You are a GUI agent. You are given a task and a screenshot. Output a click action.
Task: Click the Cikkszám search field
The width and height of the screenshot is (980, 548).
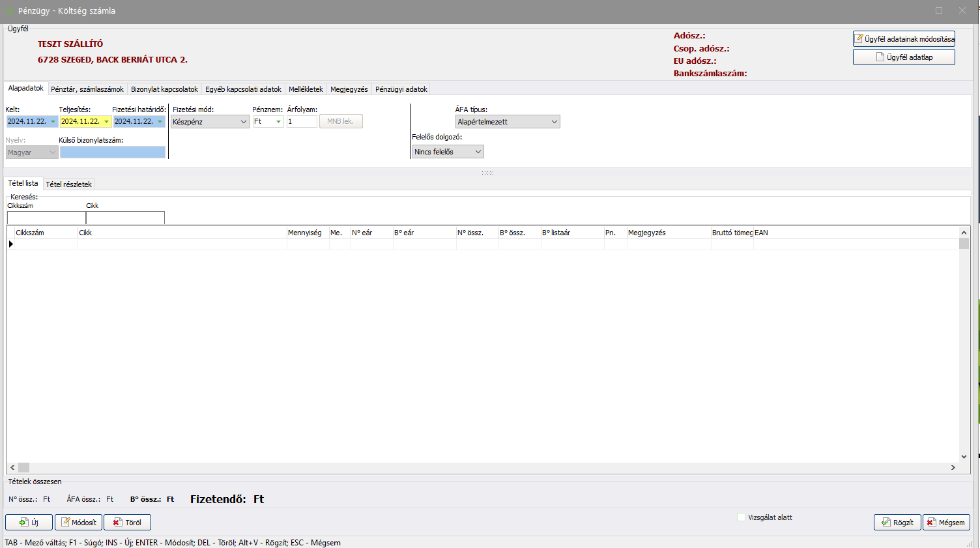tap(46, 218)
